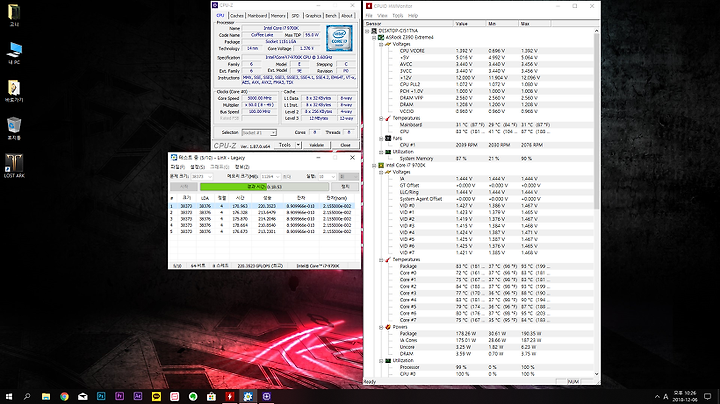Open the first menu in LinX menu bar
The height and width of the screenshot is (404, 720).
(177, 167)
